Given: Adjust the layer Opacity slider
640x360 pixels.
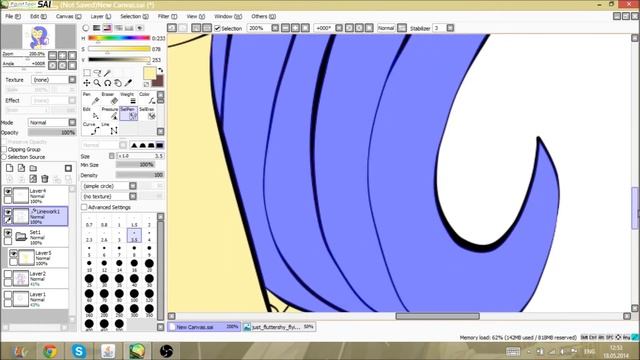Looking at the screenshot, I should pyautogui.click(x=52, y=133).
